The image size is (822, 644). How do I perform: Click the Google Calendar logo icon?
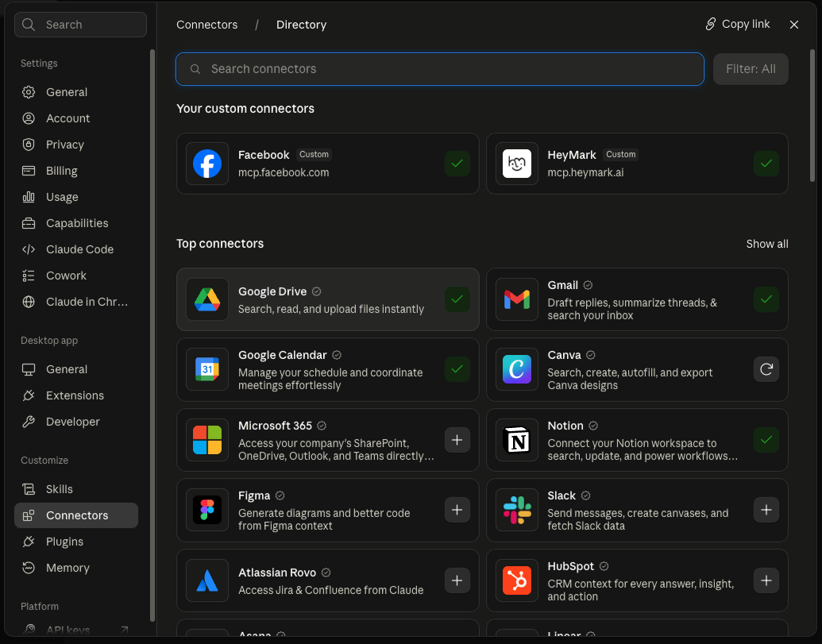click(207, 369)
